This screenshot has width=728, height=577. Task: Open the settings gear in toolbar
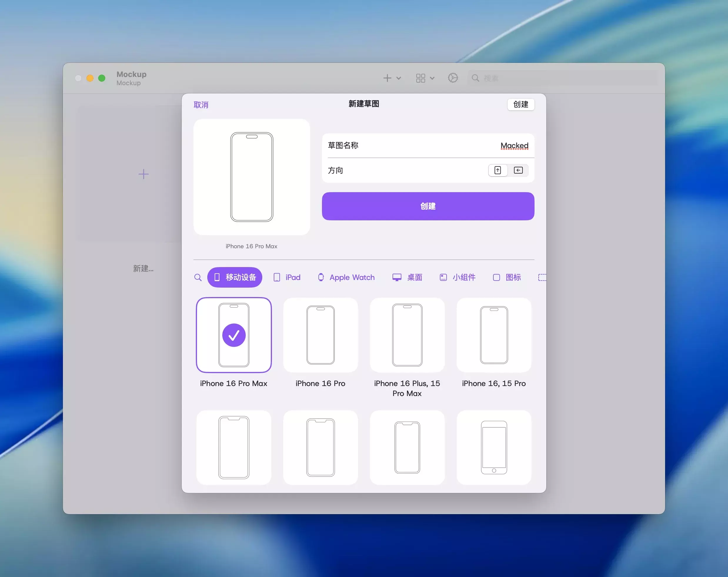pyautogui.click(x=453, y=78)
